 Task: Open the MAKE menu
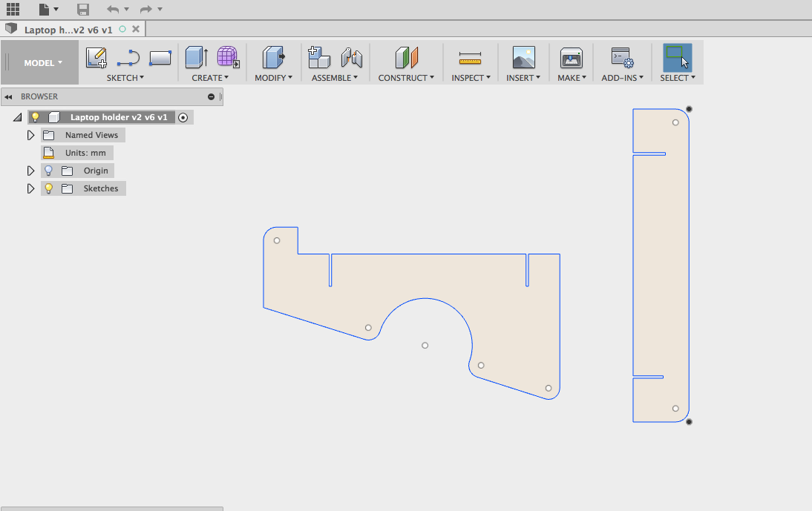[x=572, y=78]
